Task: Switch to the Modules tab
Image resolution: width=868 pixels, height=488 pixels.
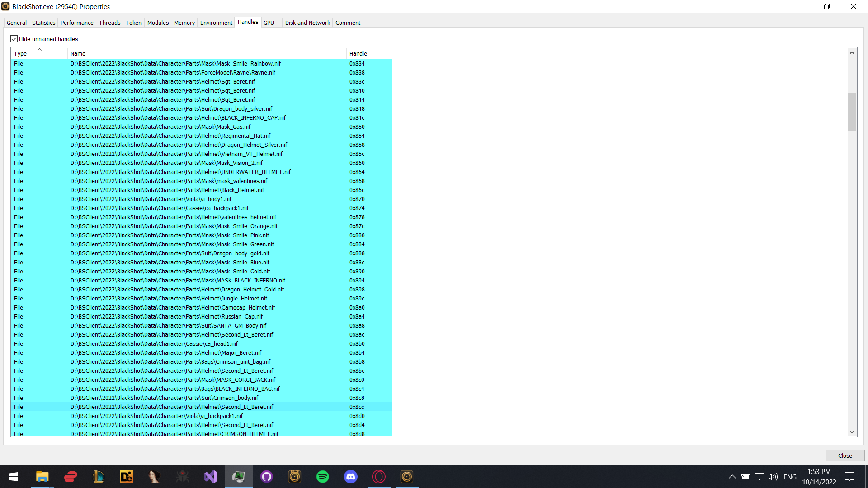Action: tap(158, 23)
